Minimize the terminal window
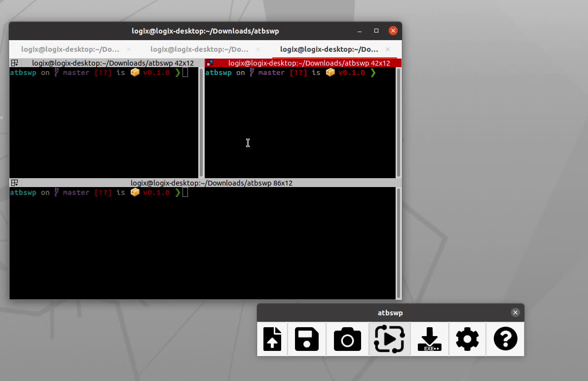The width and height of the screenshot is (588, 381). 360,31
